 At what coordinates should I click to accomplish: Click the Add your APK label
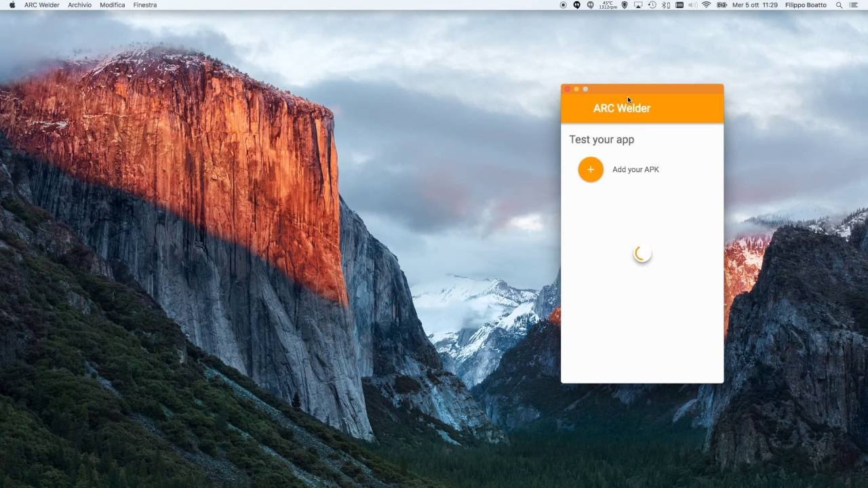pyautogui.click(x=635, y=169)
